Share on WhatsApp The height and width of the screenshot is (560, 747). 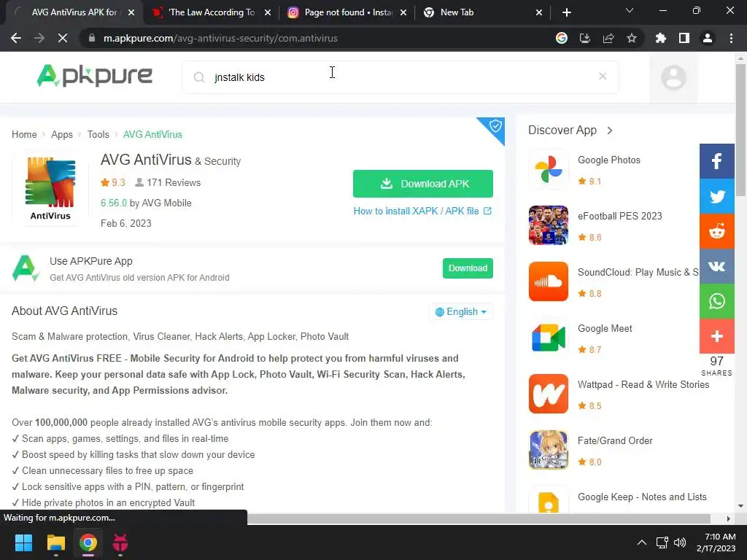point(716,301)
